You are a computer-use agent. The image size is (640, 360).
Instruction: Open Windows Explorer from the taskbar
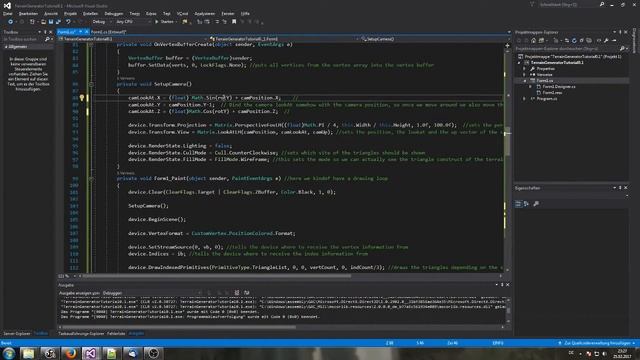click(28, 353)
